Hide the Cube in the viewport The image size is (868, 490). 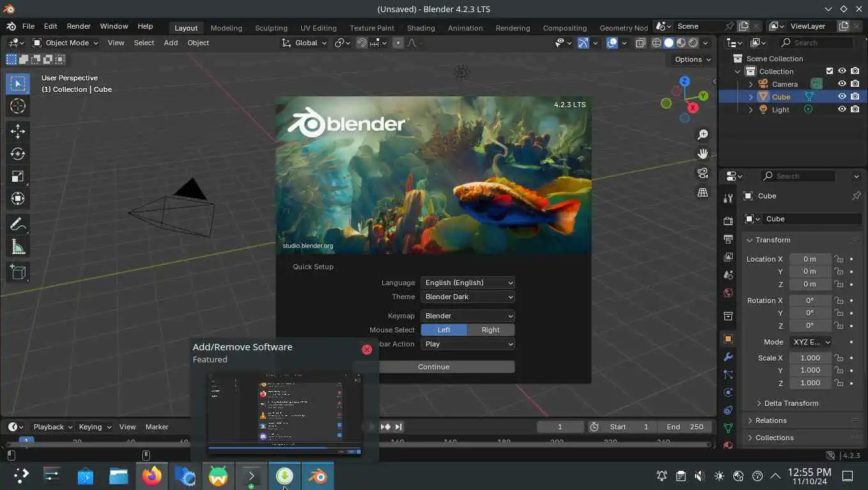click(842, 97)
